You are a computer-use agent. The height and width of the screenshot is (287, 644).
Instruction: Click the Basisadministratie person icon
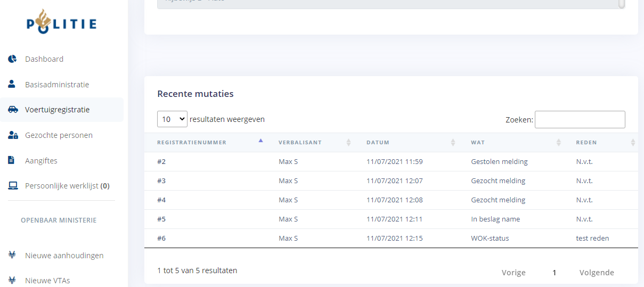pyautogui.click(x=12, y=84)
